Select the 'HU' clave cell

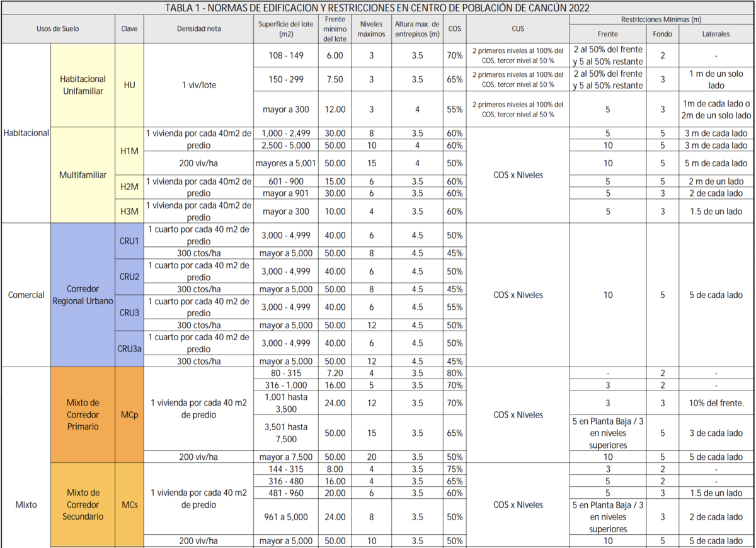click(129, 85)
